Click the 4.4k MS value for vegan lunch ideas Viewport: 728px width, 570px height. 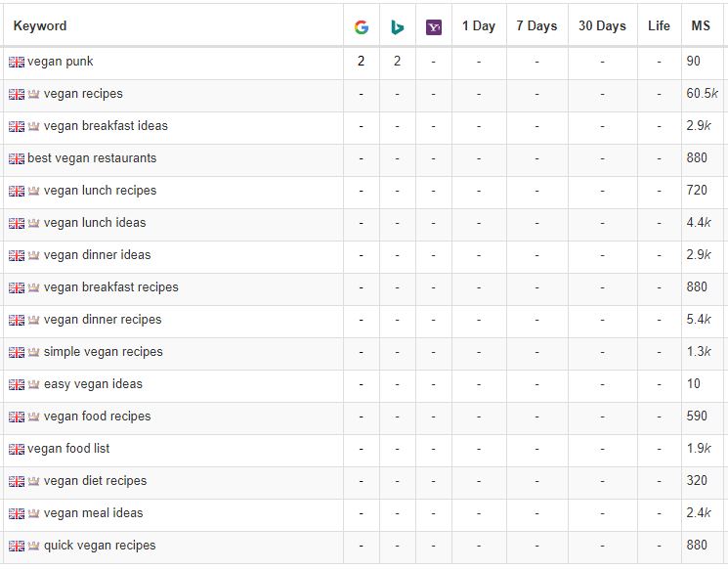pyautogui.click(x=699, y=223)
